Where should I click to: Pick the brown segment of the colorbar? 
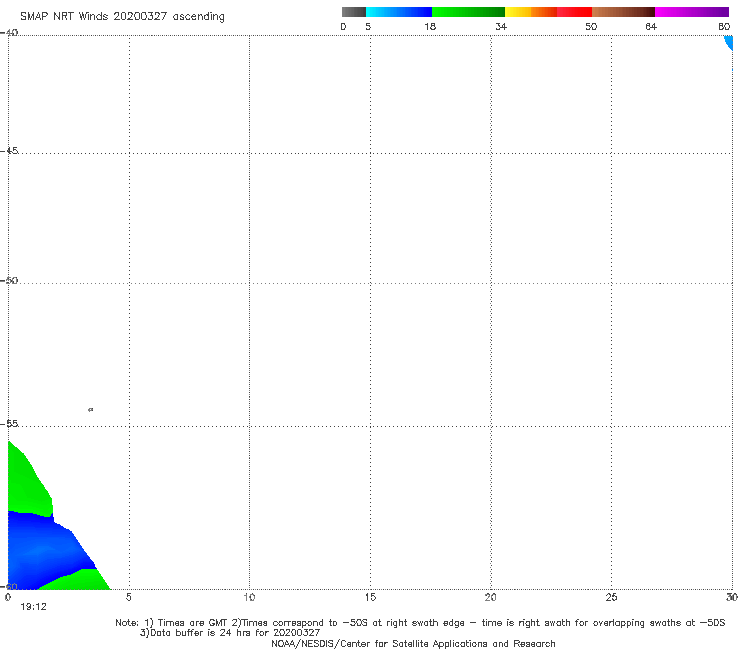point(623,12)
